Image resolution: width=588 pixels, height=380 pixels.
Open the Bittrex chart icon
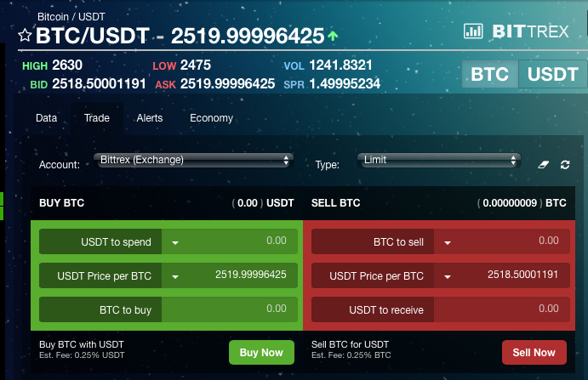pyautogui.click(x=473, y=31)
